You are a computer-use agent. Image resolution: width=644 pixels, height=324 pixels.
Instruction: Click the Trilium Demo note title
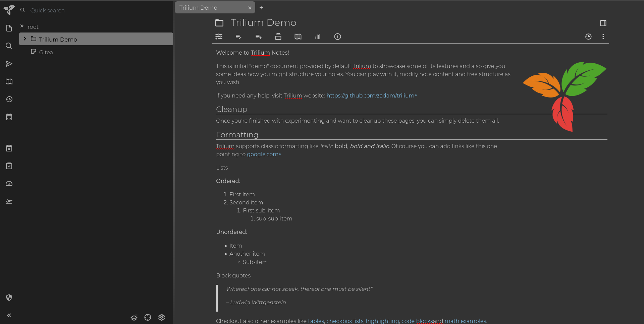click(263, 22)
